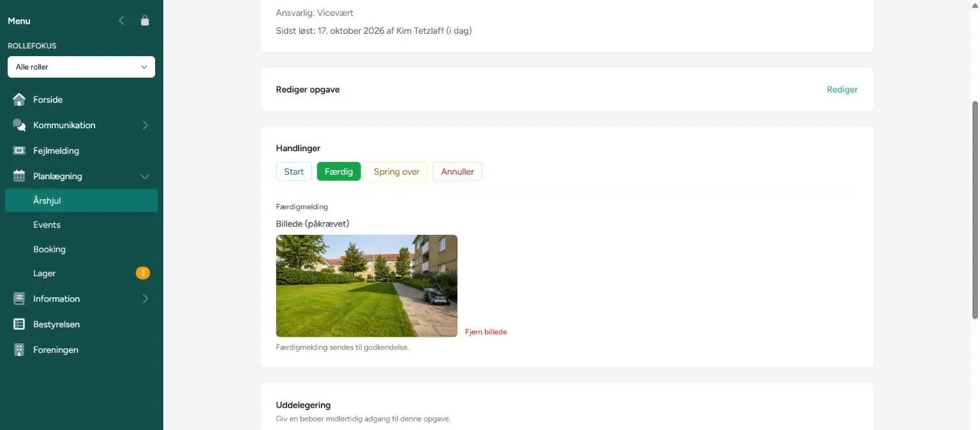
Task: Click the Ansvarlig: Vicevært text
Action: [x=315, y=13]
